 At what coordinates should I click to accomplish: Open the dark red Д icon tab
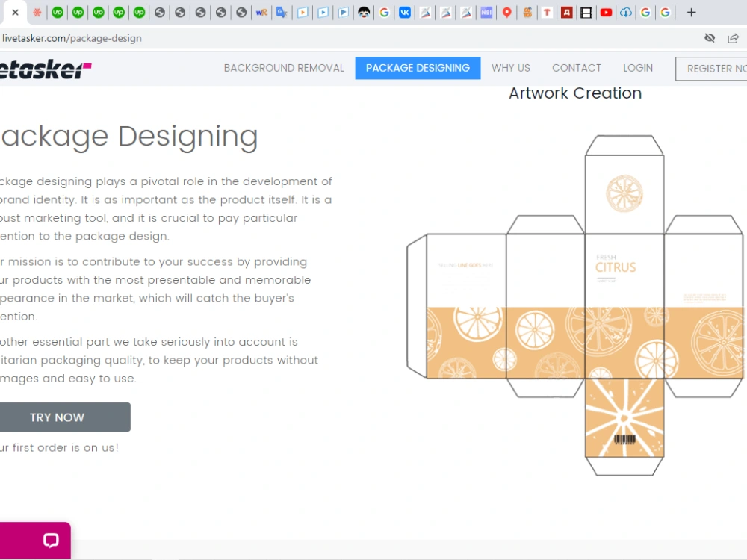[x=566, y=13]
